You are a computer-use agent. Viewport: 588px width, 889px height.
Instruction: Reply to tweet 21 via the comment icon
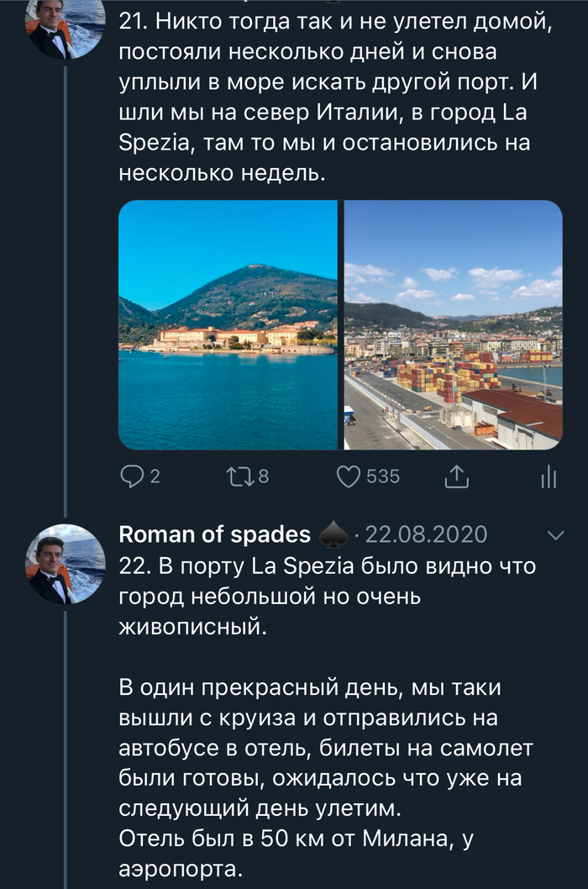point(133,476)
